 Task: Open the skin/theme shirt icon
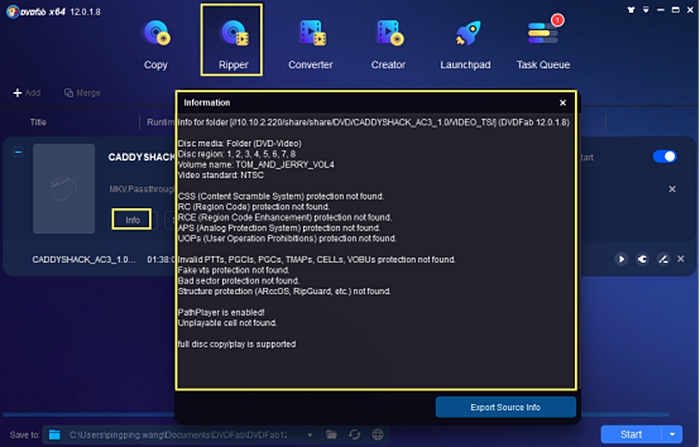pyautogui.click(x=631, y=10)
